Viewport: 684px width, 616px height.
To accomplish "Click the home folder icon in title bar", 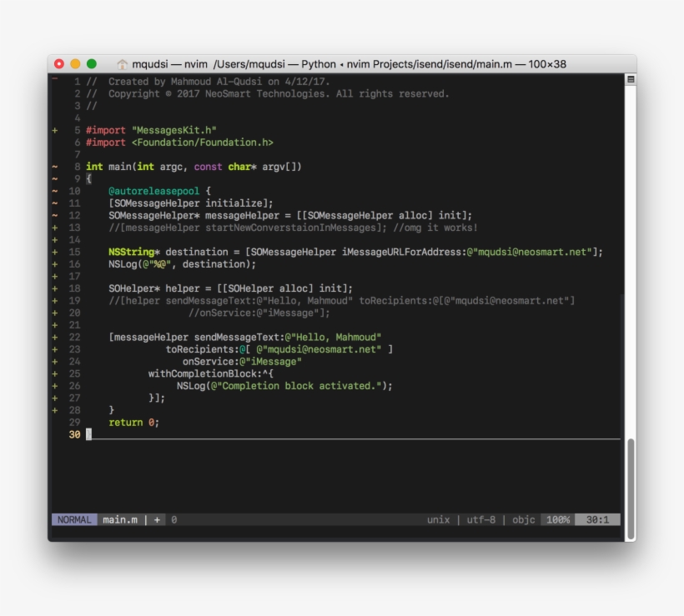I will [122, 64].
